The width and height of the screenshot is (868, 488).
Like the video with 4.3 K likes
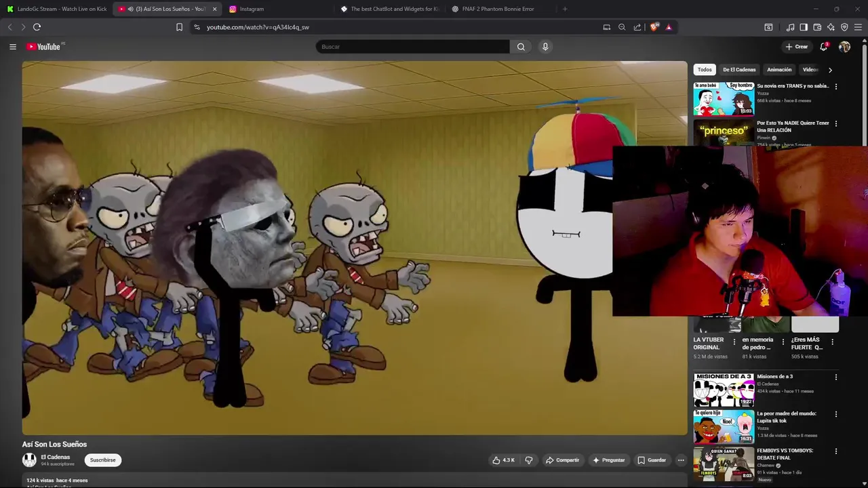503,460
